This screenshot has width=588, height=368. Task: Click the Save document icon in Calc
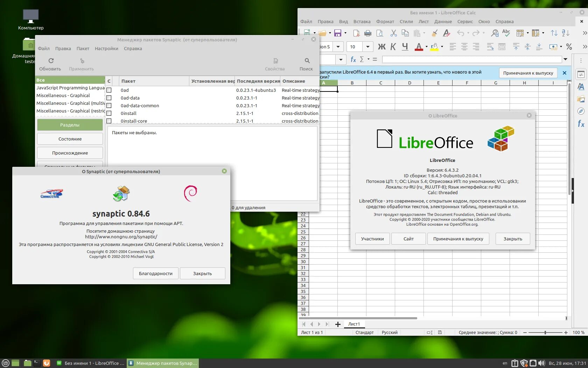pyautogui.click(x=338, y=33)
